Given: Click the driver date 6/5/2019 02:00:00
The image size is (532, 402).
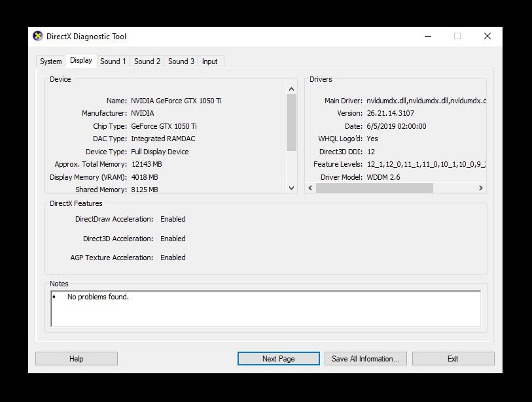Looking at the screenshot, I should tap(397, 126).
